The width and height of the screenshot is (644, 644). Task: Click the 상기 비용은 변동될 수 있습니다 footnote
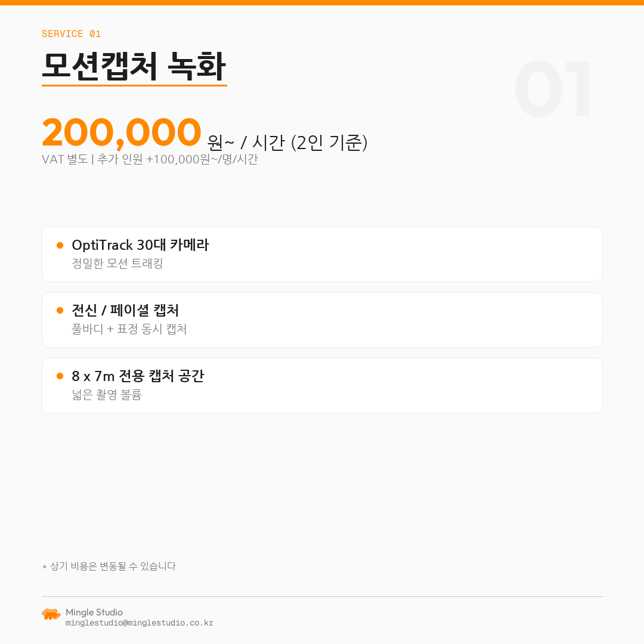point(109,566)
